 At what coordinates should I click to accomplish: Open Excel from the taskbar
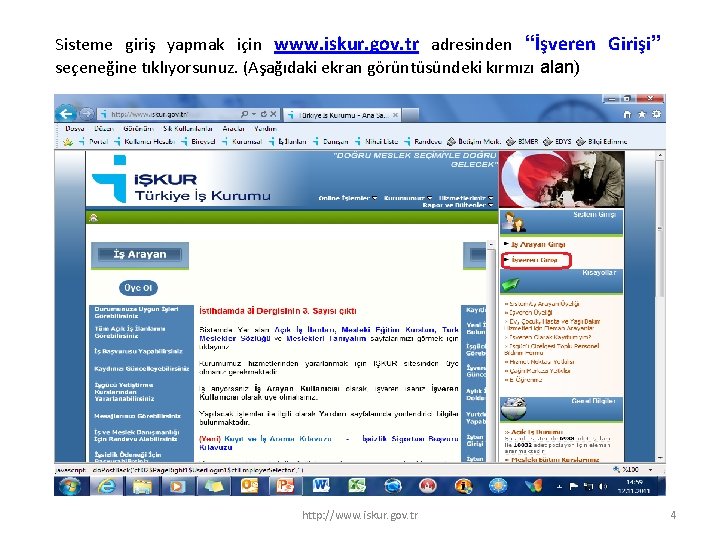(x=356, y=486)
